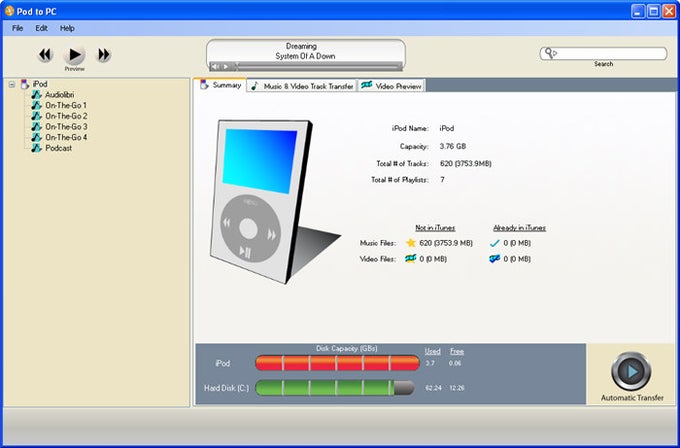Click the Hard Disk (C:) green capacity bar
The width and height of the screenshot is (680, 448).
(335, 388)
